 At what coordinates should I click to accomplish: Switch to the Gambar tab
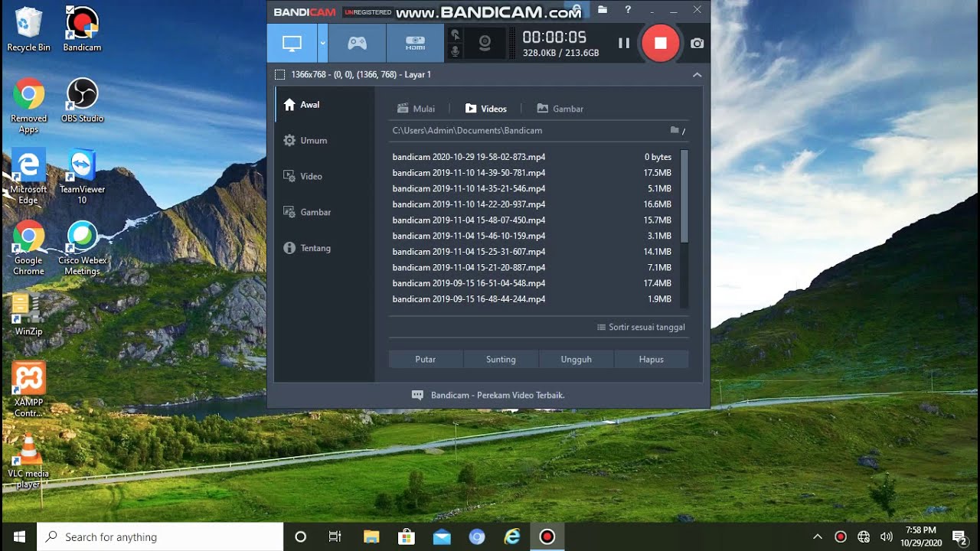pos(560,109)
